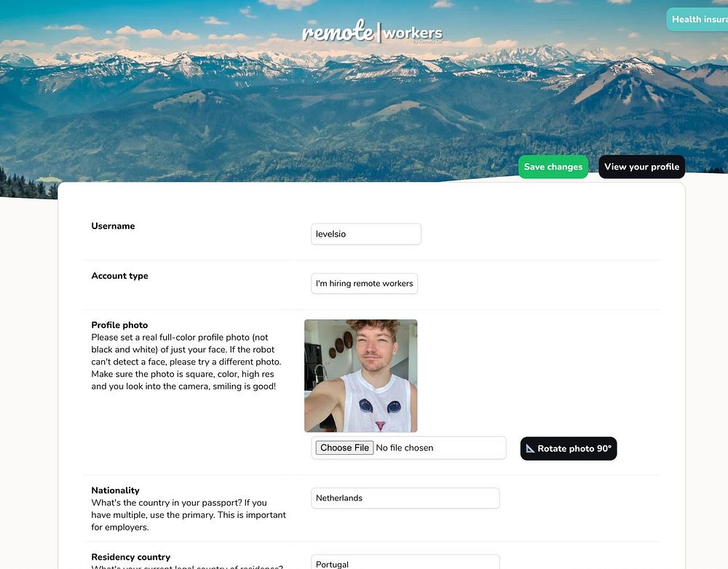Click the Rotate photo 90° button label
Image resolution: width=728 pixels, height=569 pixels.
coord(574,449)
